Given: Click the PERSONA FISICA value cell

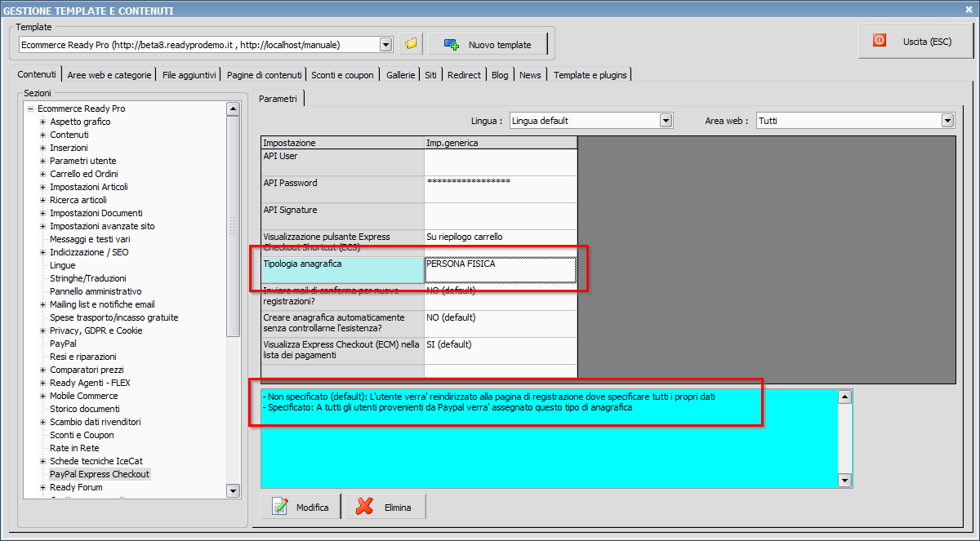Looking at the screenshot, I should tap(501, 270).
